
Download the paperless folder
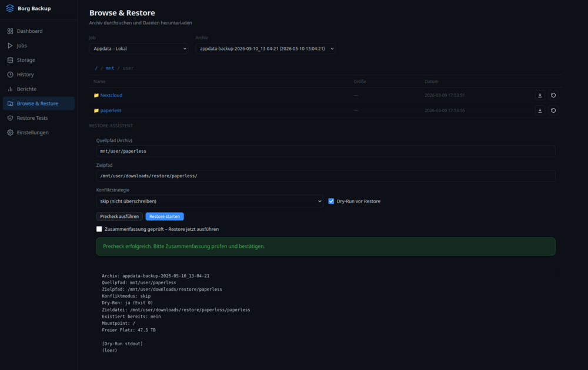coord(540,110)
